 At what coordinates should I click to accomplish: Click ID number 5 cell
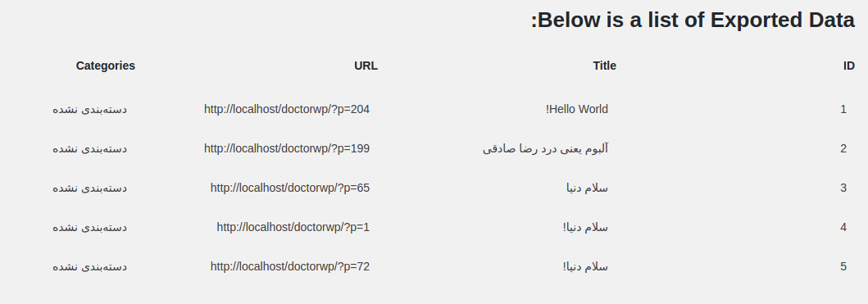tap(843, 266)
